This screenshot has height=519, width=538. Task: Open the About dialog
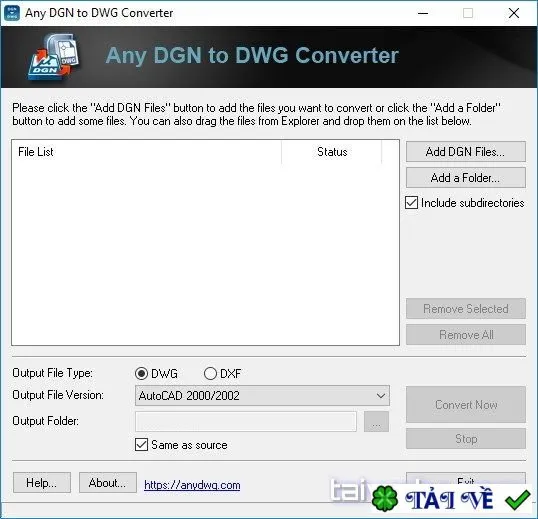pos(108,483)
